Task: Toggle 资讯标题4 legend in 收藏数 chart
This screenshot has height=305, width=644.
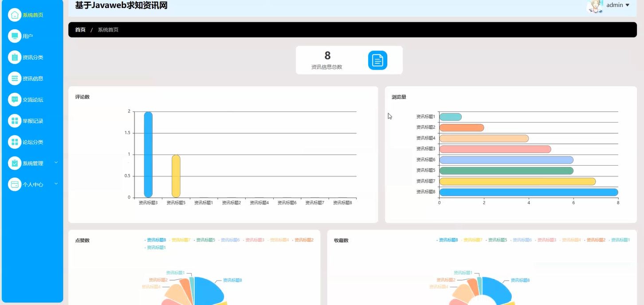Action: pyautogui.click(x=570, y=240)
